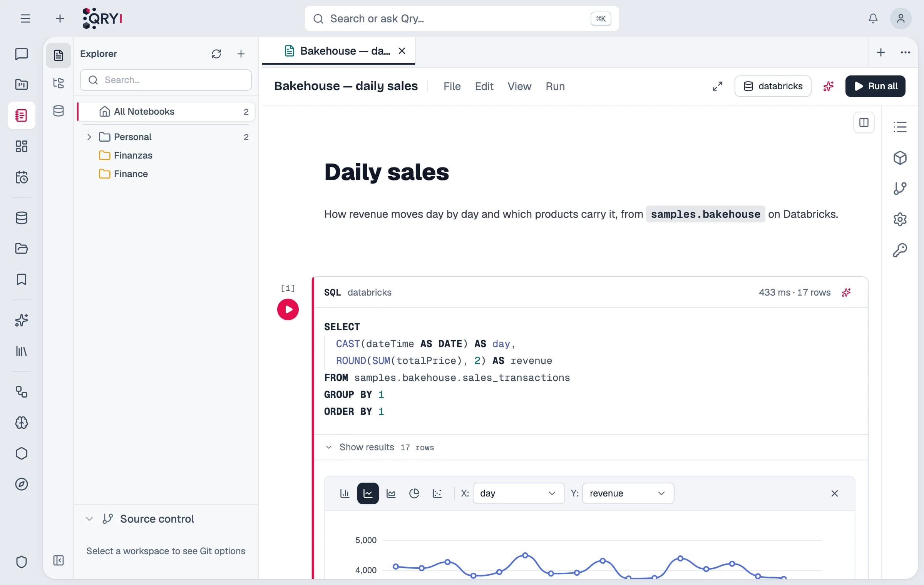Select the files document icon in Explorer side strip
Screen dimensions: 924x585
coord(59,55)
